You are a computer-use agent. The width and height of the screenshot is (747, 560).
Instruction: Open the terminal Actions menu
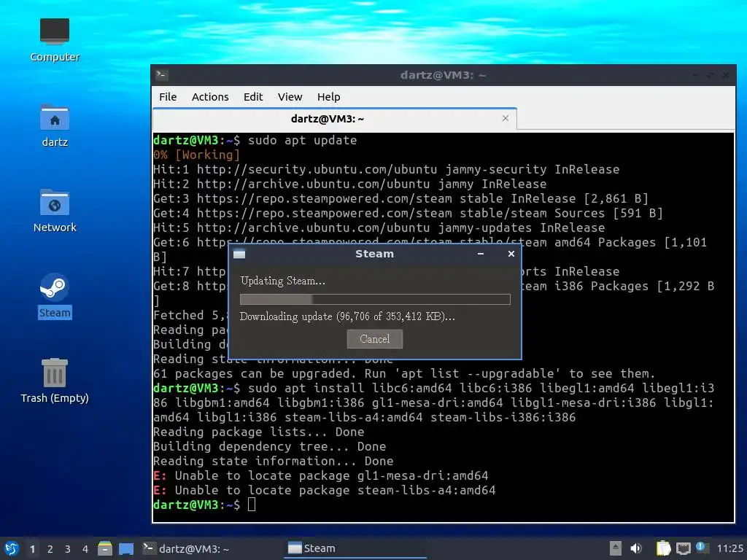(x=210, y=97)
